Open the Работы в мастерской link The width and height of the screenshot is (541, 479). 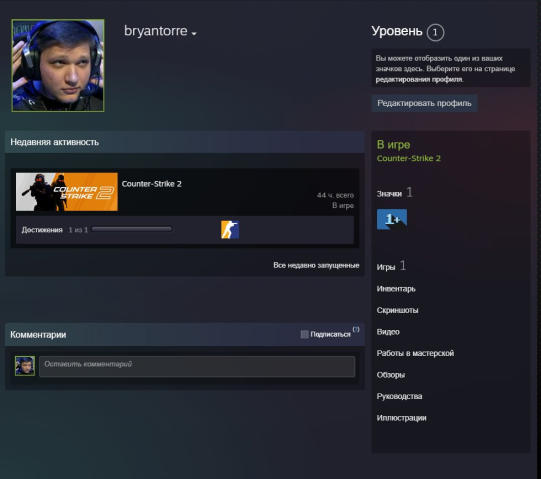click(415, 353)
